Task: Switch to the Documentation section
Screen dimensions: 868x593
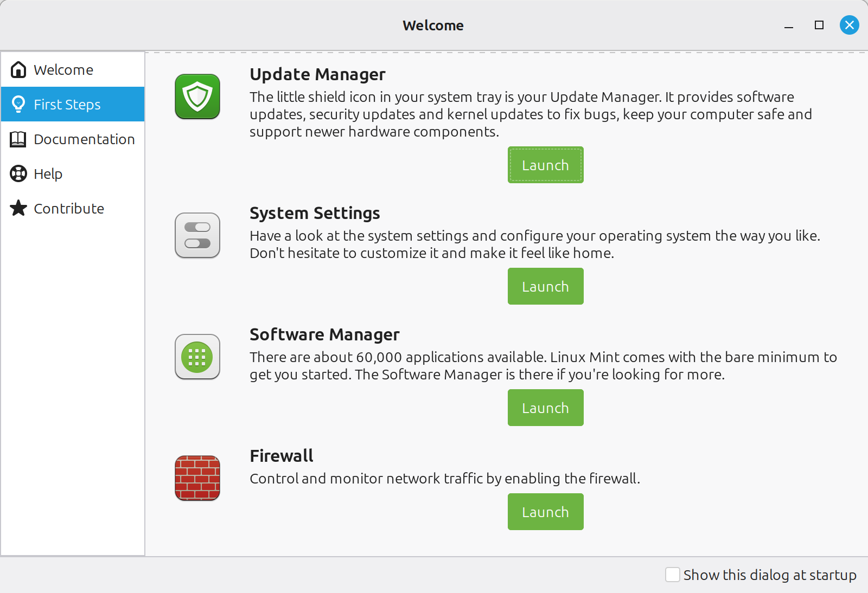Action: (x=73, y=139)
